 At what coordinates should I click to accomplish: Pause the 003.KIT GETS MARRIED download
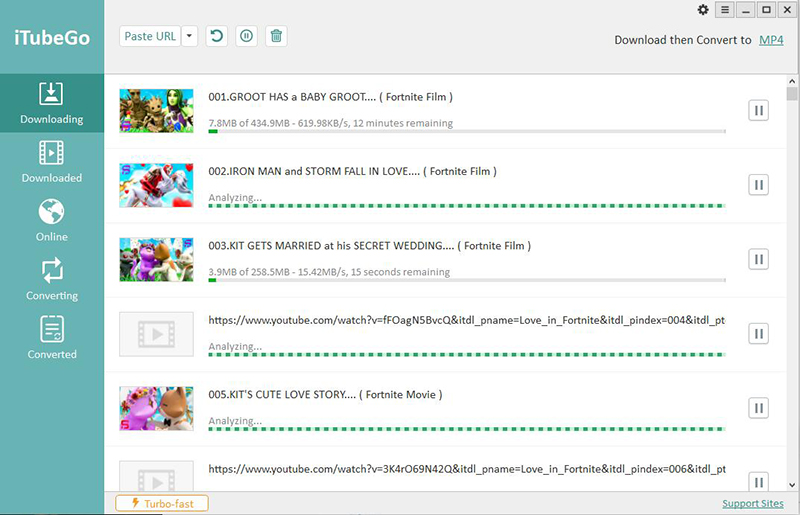(759, 259)
